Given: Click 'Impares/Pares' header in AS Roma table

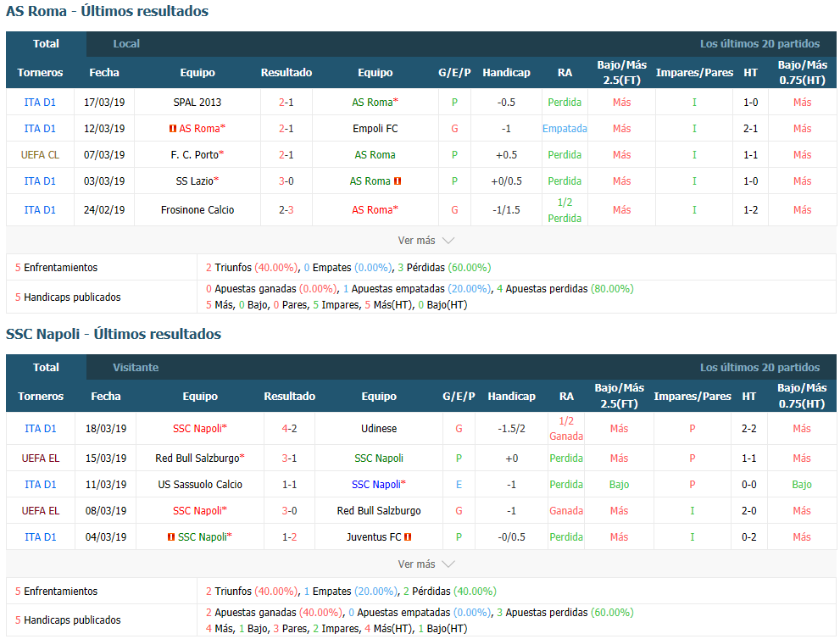Looking at the screenshot, I should [x=694, y=72].
